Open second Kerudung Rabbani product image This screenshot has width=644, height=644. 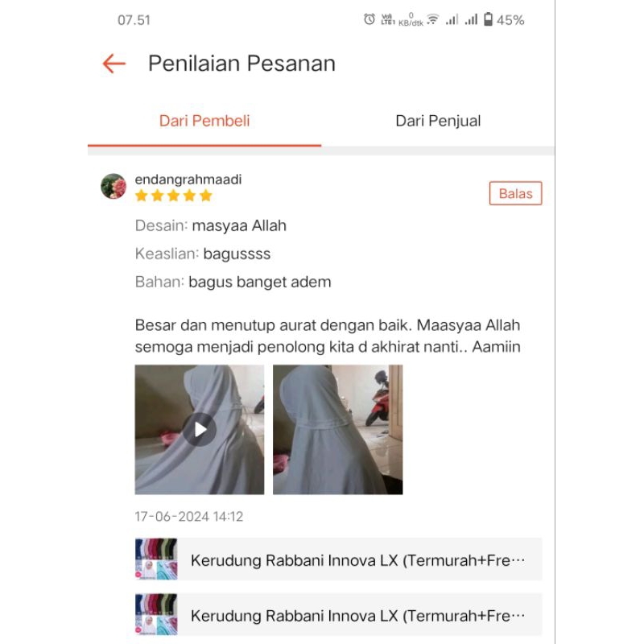coord(156,614)
